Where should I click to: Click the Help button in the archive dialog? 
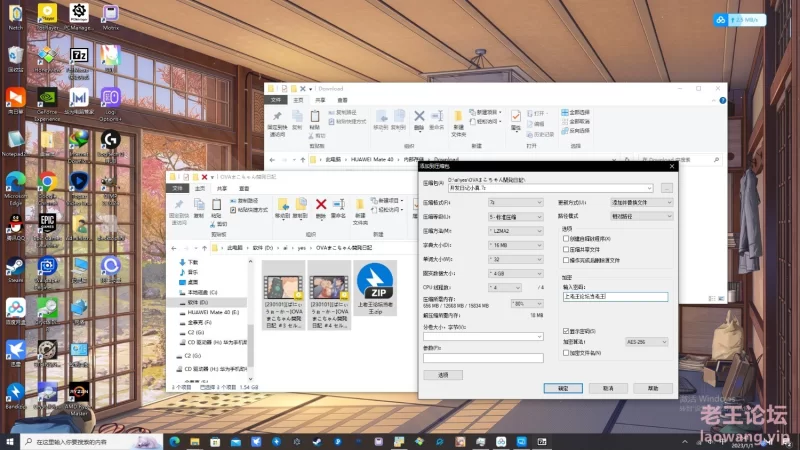653,388
